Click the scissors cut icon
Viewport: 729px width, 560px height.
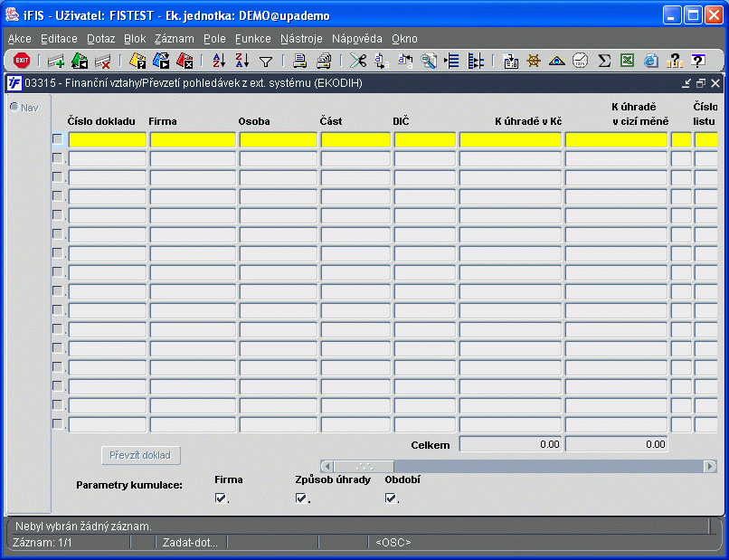tap(358, 61)
